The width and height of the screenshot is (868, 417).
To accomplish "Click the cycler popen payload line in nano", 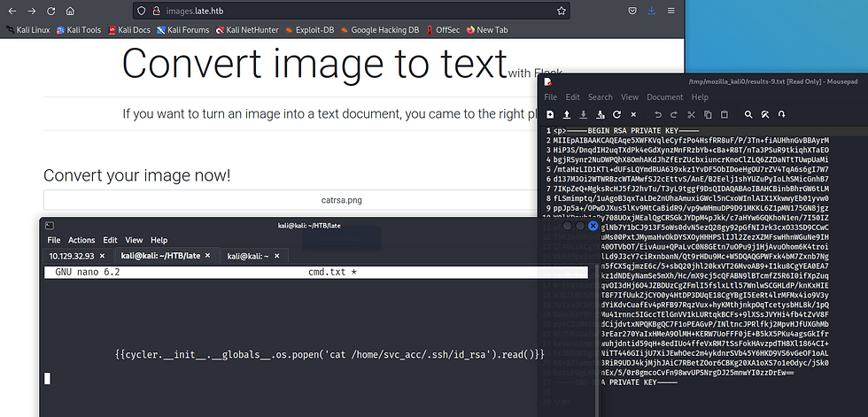I will click(329, 354).
